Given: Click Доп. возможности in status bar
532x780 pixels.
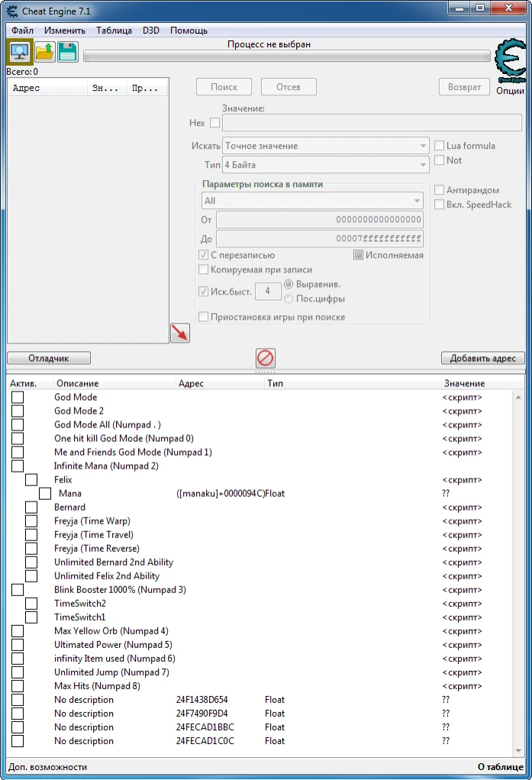Looking at the screenshot, I should click(x=48, y=766).
